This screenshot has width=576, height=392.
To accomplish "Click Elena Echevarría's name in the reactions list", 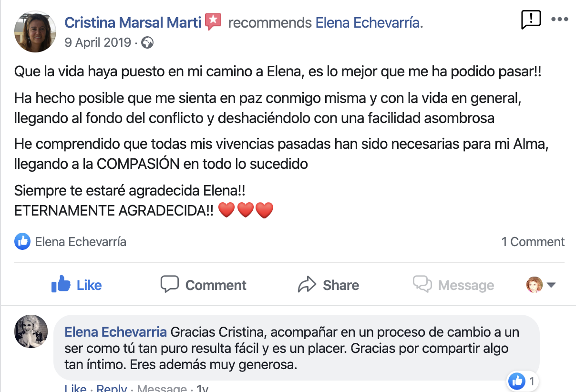I will pos(81,242).
